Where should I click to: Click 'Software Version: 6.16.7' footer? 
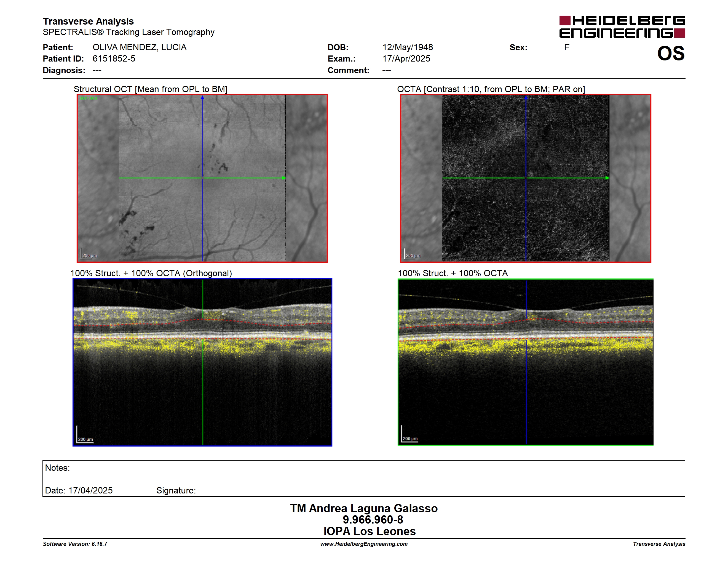tap(75, 544)
